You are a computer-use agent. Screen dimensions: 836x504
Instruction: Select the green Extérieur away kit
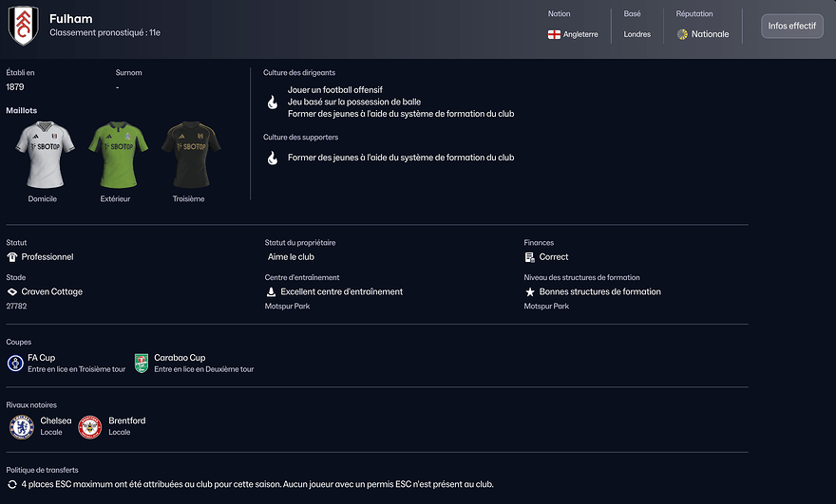[115, 154]
